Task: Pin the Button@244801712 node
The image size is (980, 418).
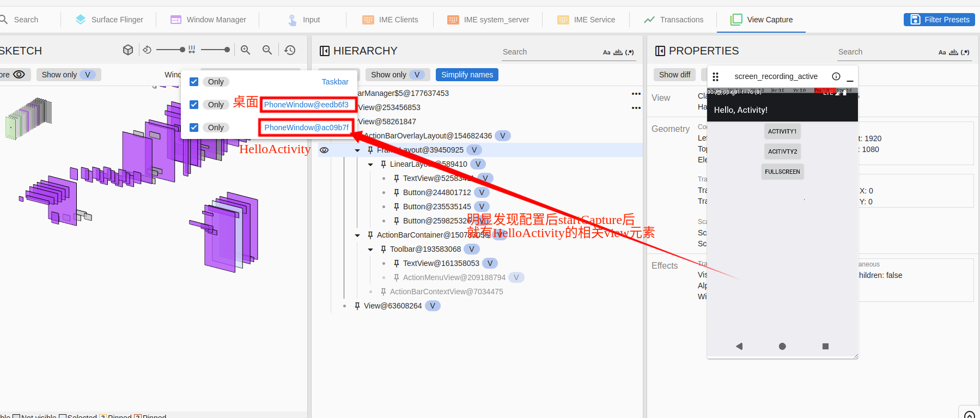Action: pos(397,192)
